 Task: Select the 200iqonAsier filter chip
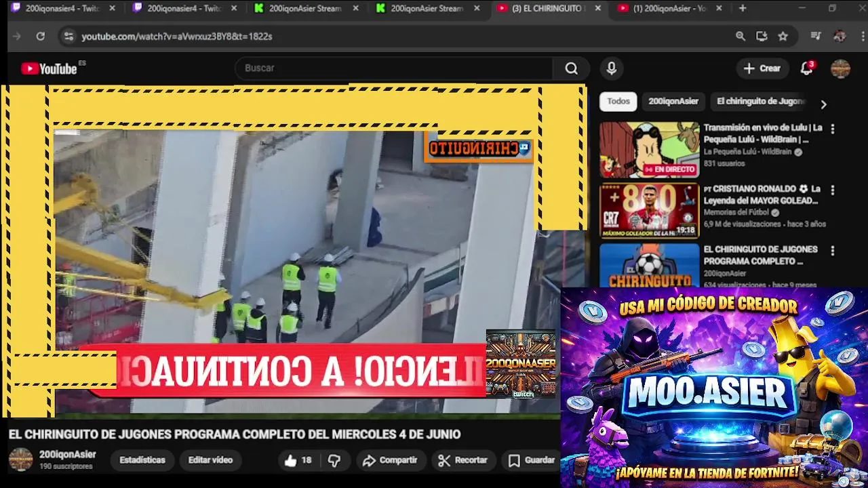pos(673,101)
